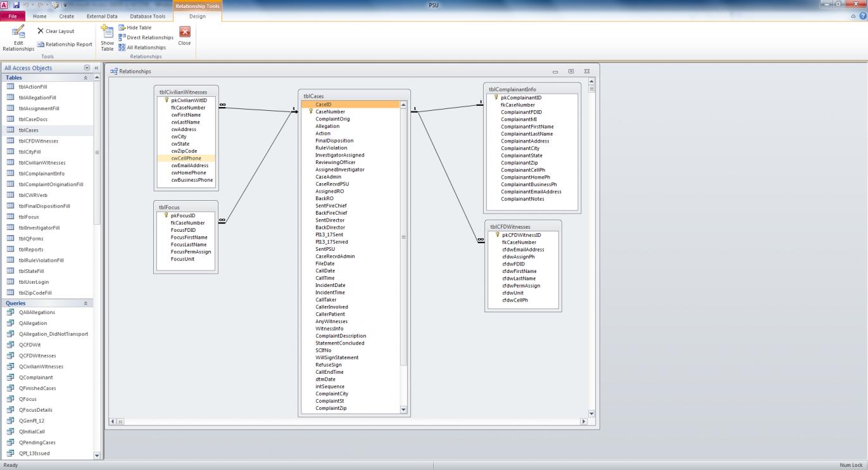Click tblFocus icon in navigation pane

tap(10, 217)
